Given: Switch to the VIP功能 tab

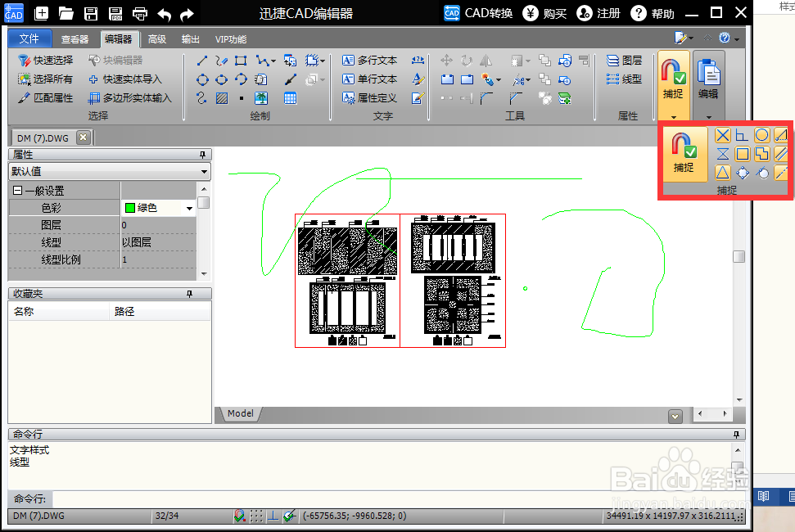Looking at the screenshot, I should (x=231, y=39).
